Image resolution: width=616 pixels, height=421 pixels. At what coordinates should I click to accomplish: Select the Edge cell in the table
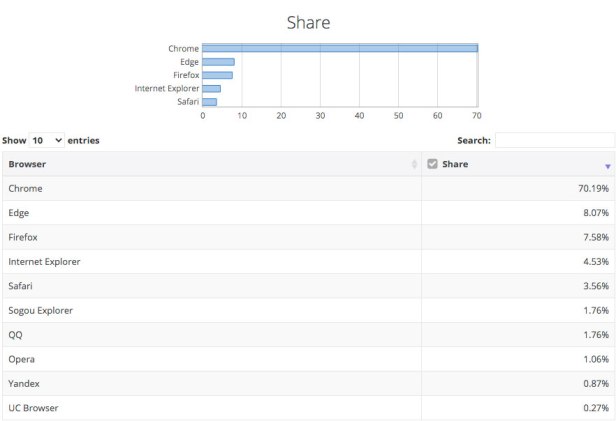pyautogui.click(x=212, y=213)
